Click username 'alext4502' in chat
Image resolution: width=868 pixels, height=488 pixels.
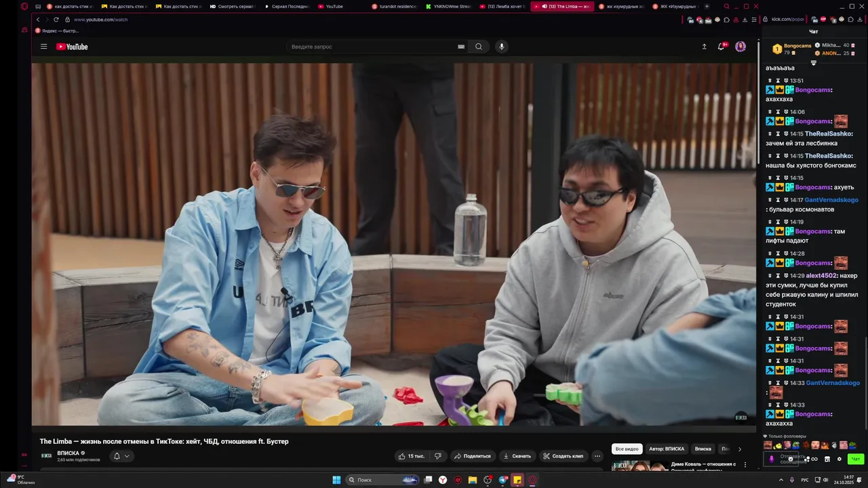pyautogui.click(x=821, y=276)
